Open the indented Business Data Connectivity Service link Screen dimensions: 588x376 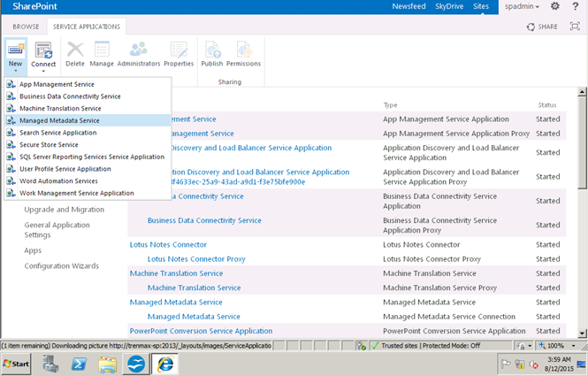204,220
